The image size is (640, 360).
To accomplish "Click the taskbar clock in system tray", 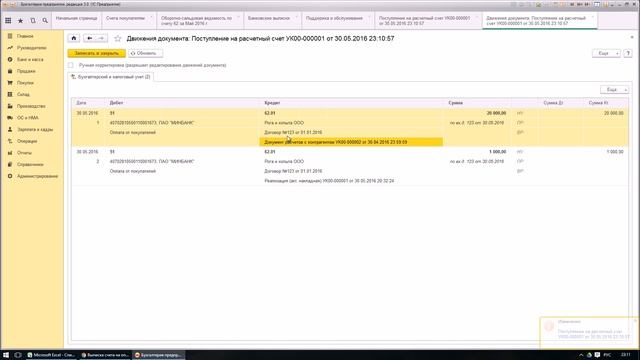I will (626, 355).
